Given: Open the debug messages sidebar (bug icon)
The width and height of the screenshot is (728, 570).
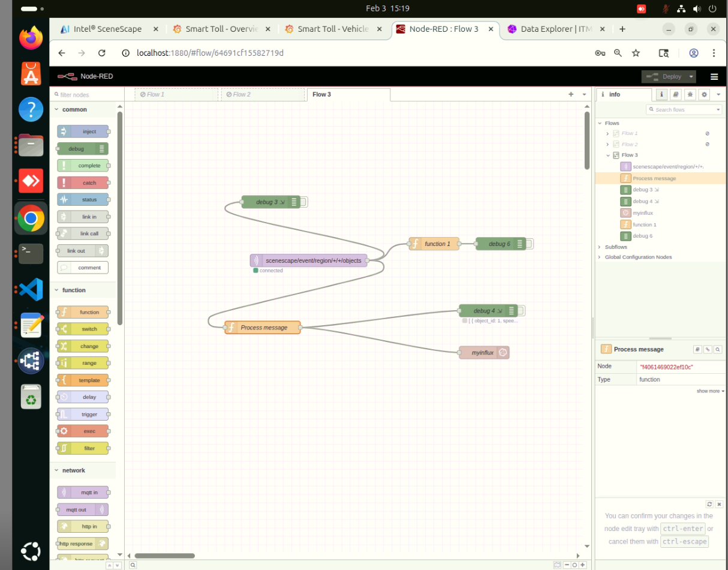Looking at the screenshot, I should (x=690, y=94).
